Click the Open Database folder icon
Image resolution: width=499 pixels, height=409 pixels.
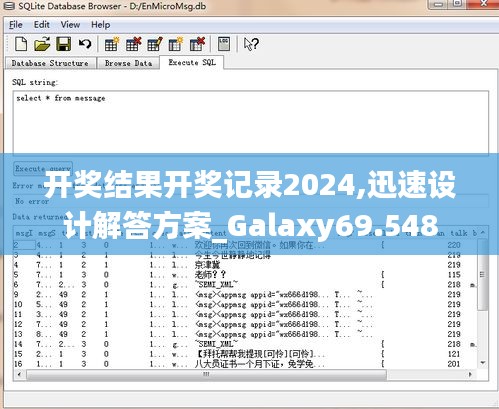tap(42, 44)
